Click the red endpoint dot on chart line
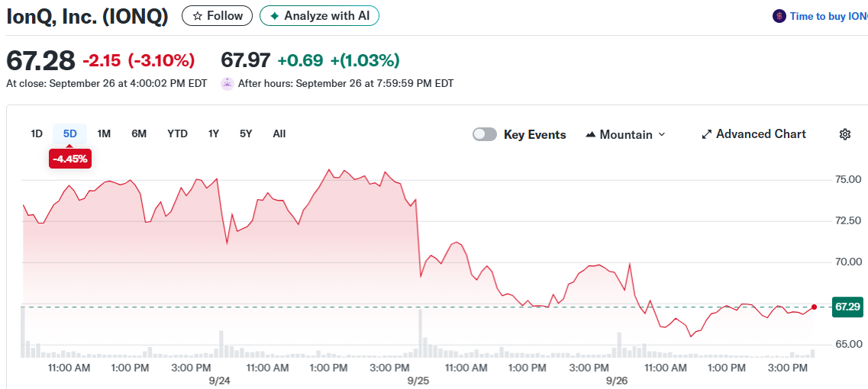This screenshot has height=389, width=868. pos(814,307)
